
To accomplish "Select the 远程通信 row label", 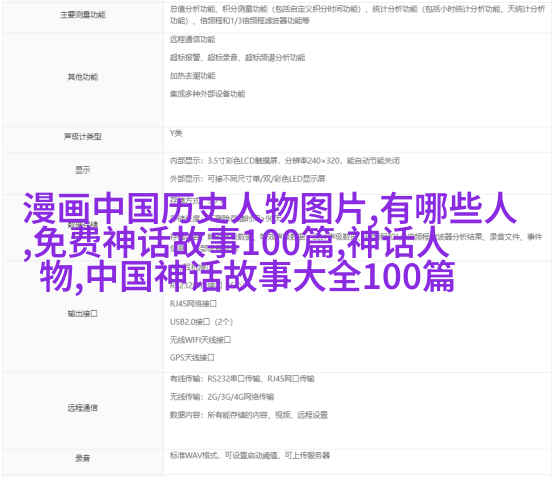I will [x=83, y=408].
